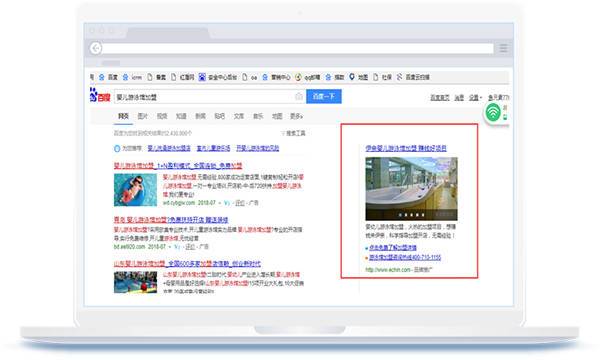Open the qq邮箱 bookmark icon

298,77
